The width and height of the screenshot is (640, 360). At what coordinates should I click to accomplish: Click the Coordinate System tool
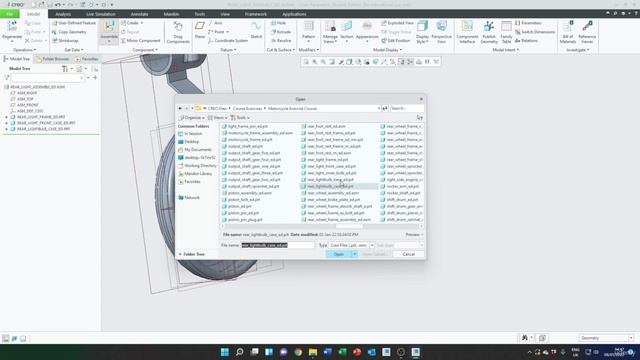click(228, 41)
